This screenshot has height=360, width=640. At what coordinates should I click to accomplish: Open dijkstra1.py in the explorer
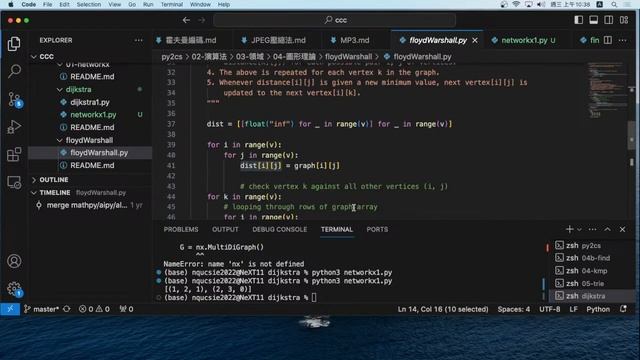(90, 102)
